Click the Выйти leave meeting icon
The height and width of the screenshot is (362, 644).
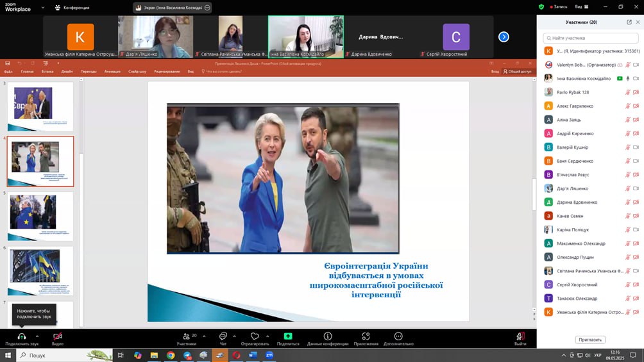(x=520, y=336)
